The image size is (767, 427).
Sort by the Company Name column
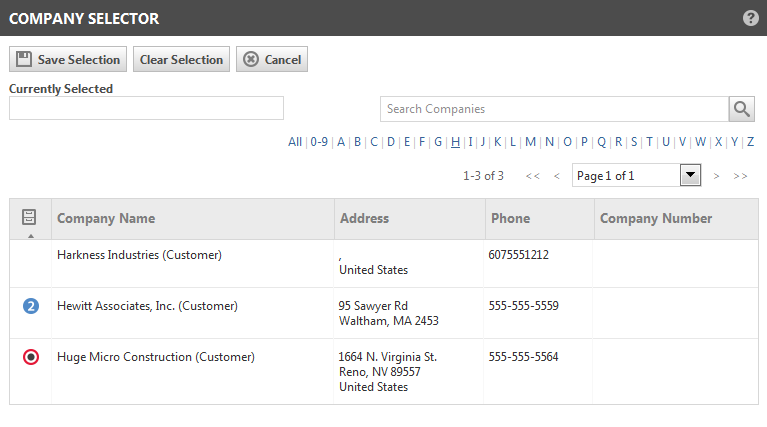(106, 218)
